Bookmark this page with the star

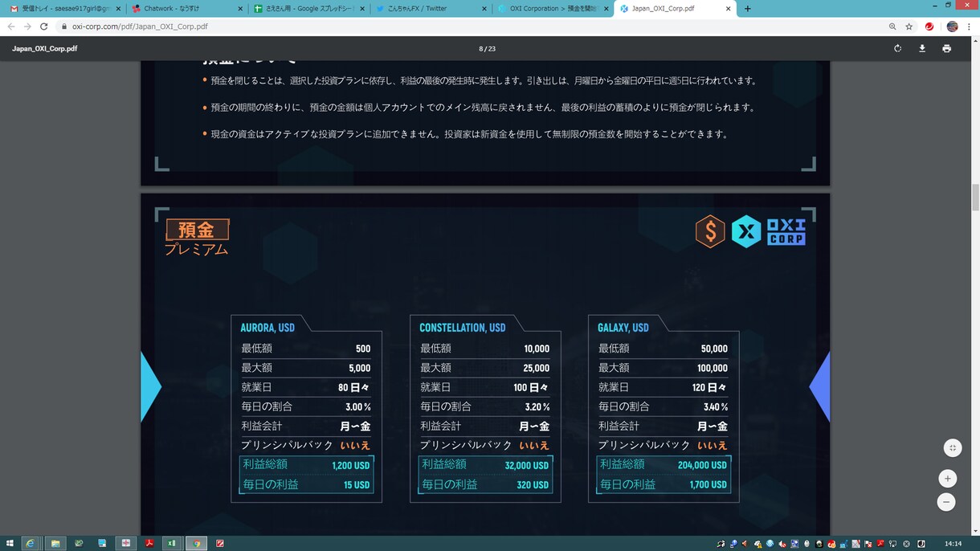[x=909, y=27]
